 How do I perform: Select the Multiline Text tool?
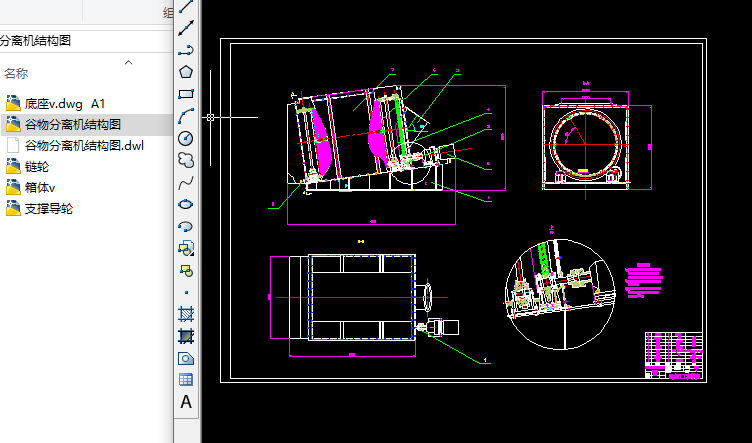coord(186,402)
